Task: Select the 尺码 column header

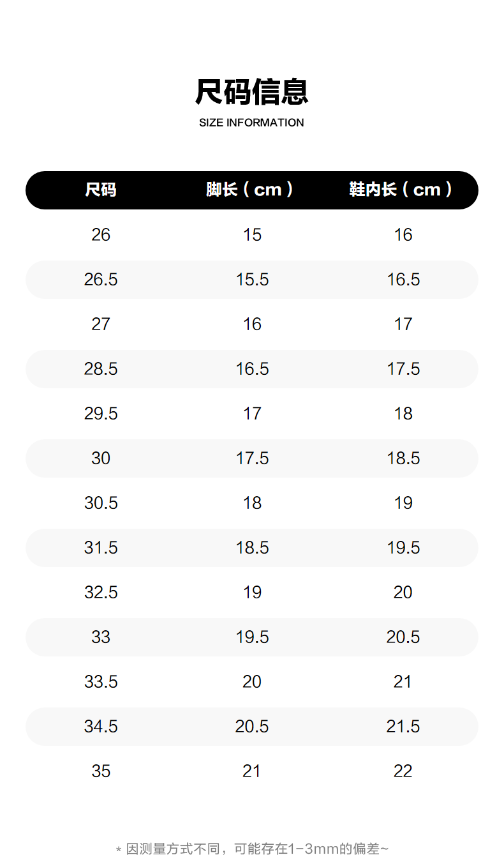Action: click(x=101, y=190)
